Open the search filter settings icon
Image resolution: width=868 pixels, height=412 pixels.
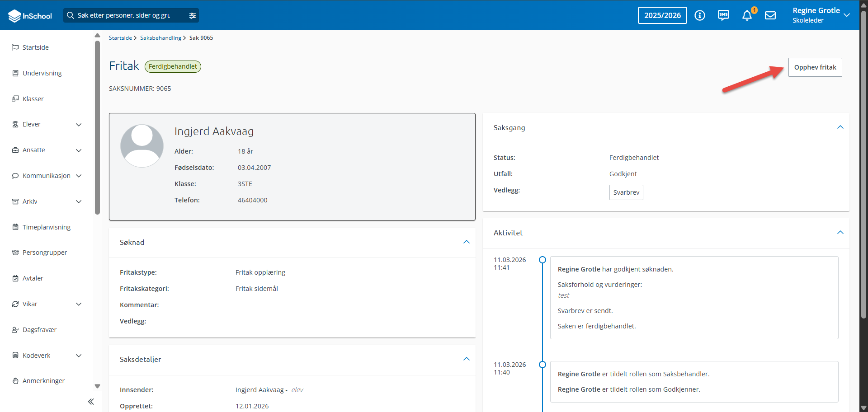click(x=193, y=15)
